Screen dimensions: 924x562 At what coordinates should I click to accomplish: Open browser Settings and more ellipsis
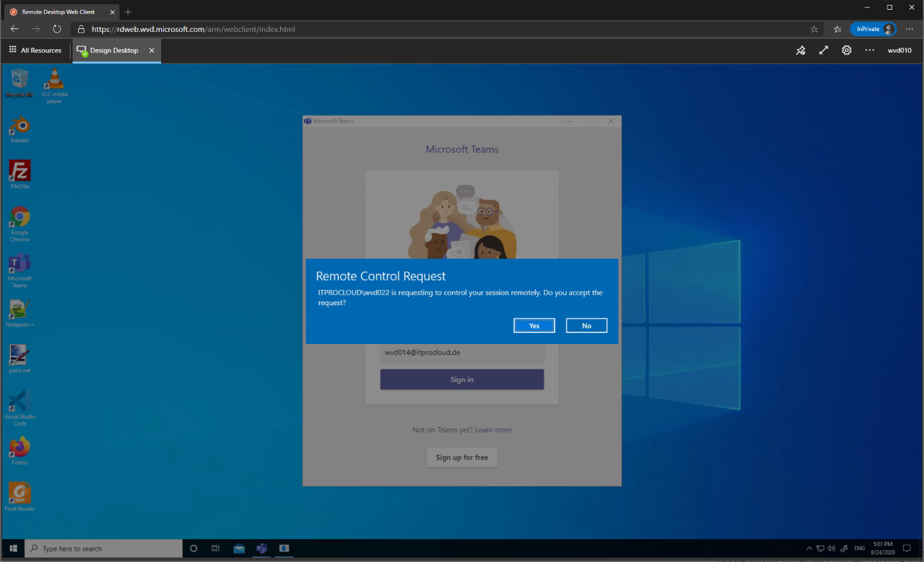[x=909, y=29]
